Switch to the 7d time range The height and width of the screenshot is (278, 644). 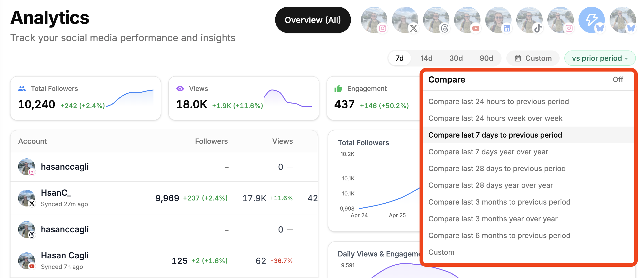399,58
